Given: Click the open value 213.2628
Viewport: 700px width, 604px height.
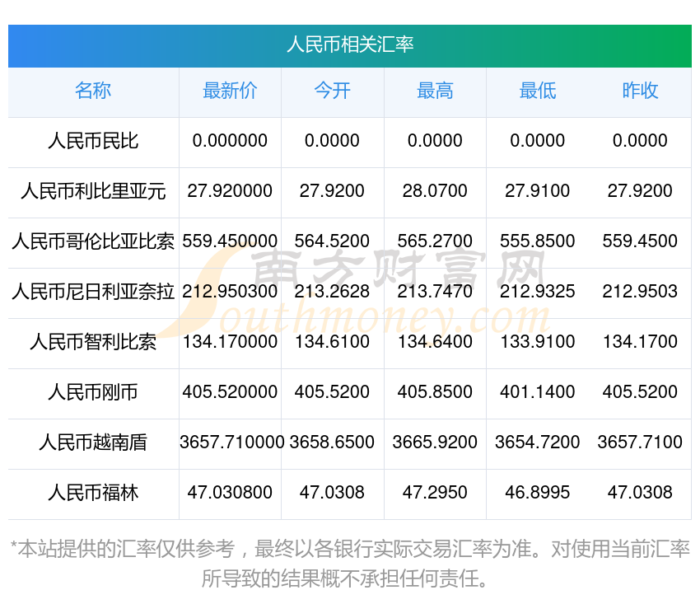Looking at the screenshot, I should (332, 292).
